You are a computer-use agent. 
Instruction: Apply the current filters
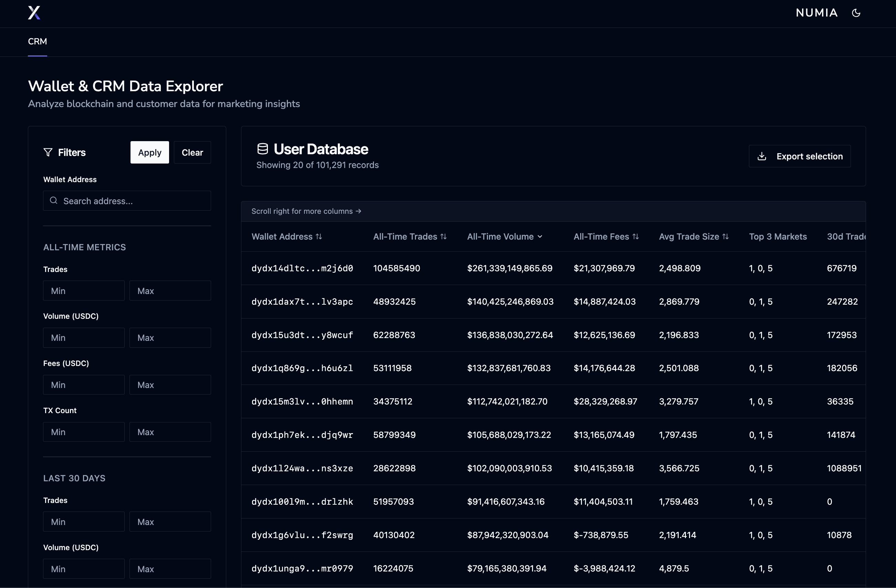click(x=149, y=153)
